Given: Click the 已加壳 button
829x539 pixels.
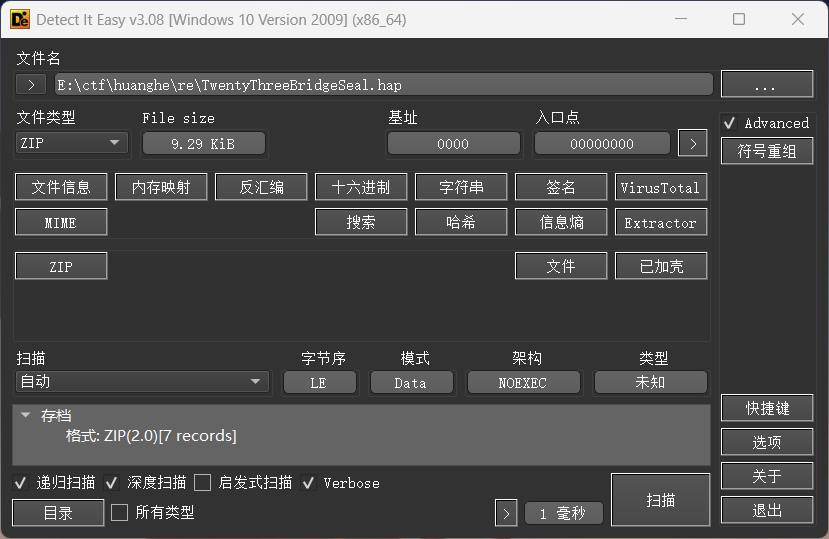Looking at the screenshot, I should click(x=661, y=266).
